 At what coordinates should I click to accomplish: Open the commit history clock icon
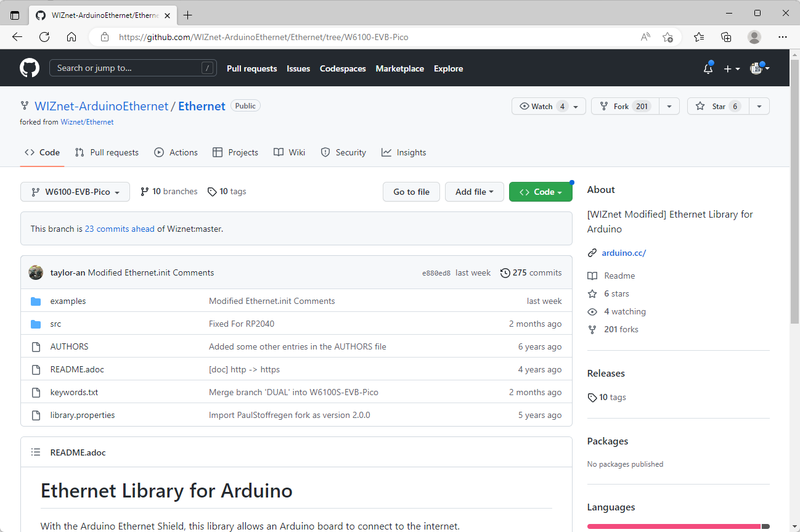point(505,272)
